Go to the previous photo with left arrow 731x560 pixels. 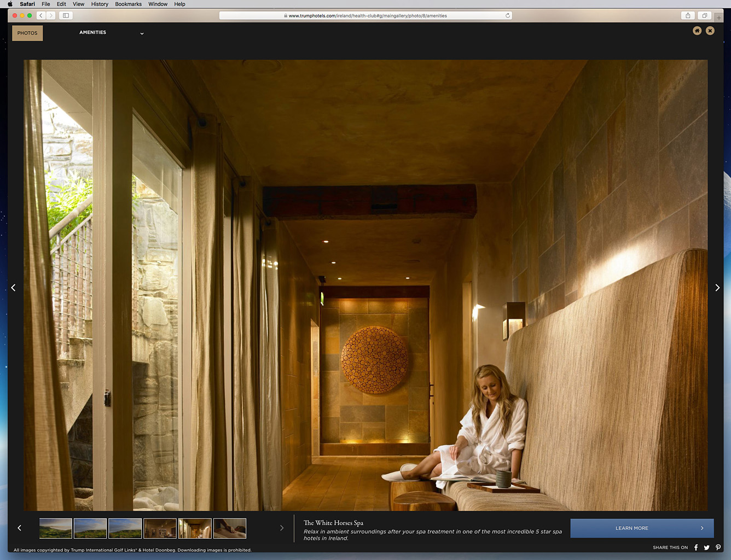point(13,287)
